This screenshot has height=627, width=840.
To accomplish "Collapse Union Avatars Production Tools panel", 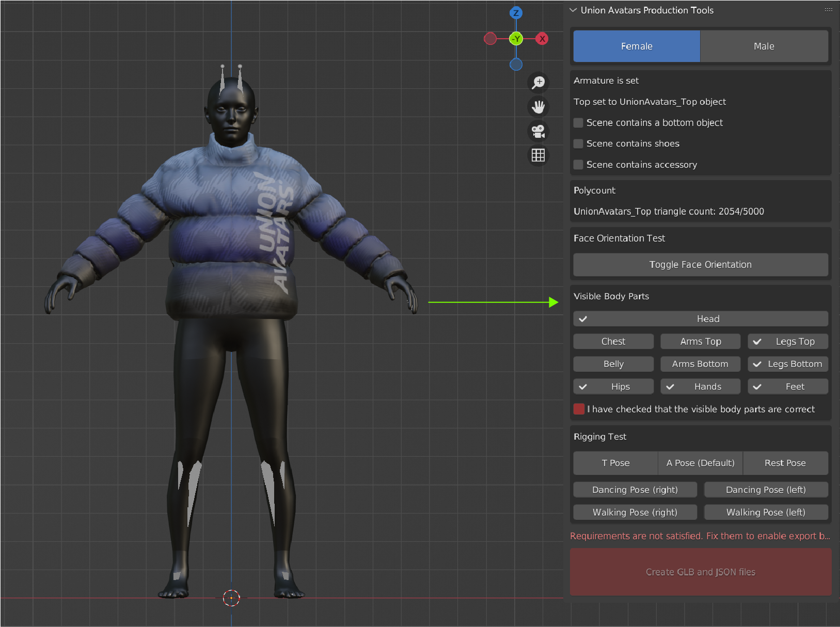I will tap(573, 10).
